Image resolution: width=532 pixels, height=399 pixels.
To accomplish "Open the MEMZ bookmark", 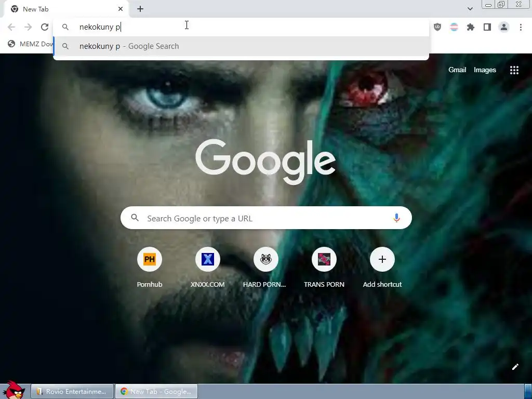I will [x=30, y=44].
